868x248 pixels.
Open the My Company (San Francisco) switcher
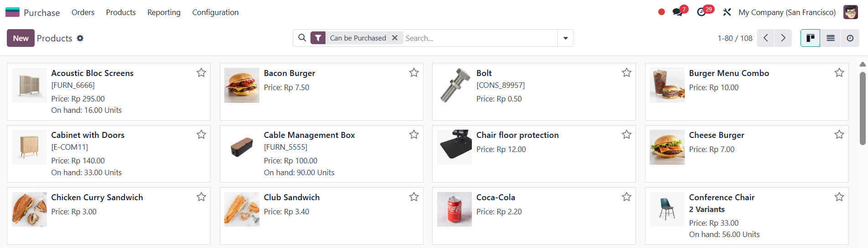pos(787,12)
